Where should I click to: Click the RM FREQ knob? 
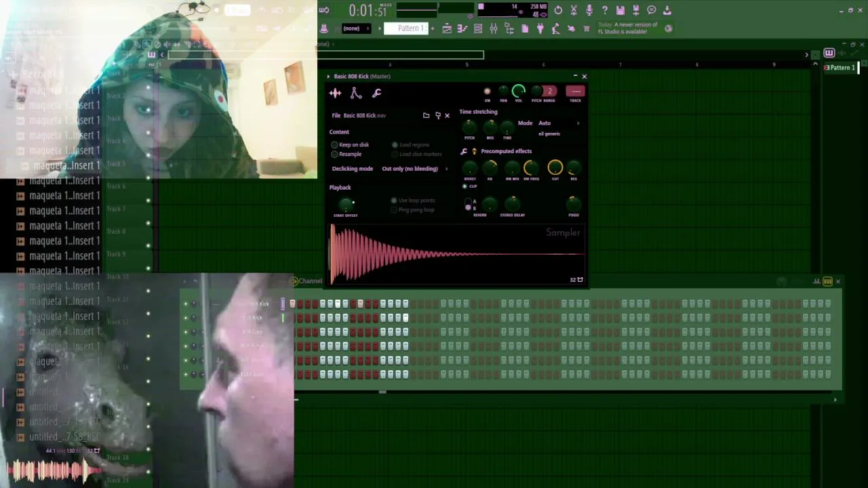(x=531, y=167)
